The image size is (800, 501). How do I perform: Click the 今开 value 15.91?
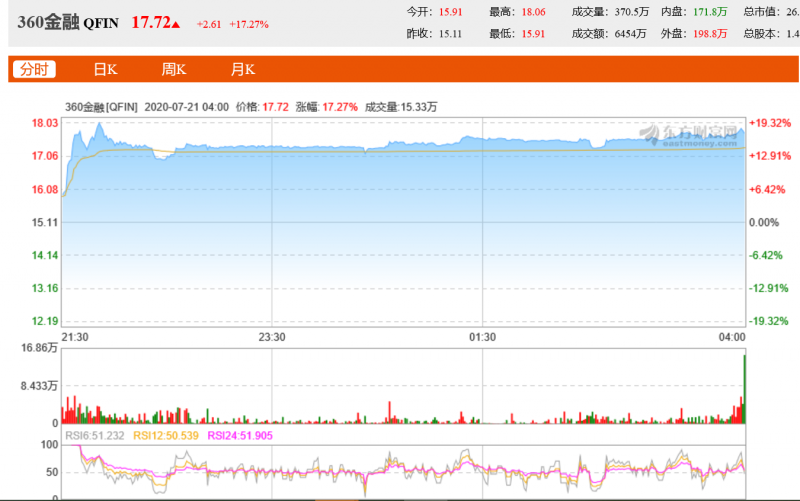(451, 12)
